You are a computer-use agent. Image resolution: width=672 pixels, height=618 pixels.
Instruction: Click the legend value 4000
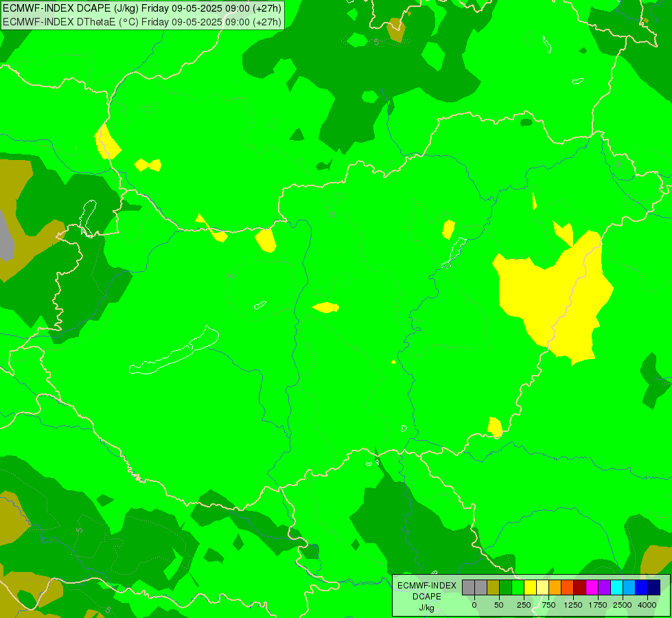coord(647,605)
